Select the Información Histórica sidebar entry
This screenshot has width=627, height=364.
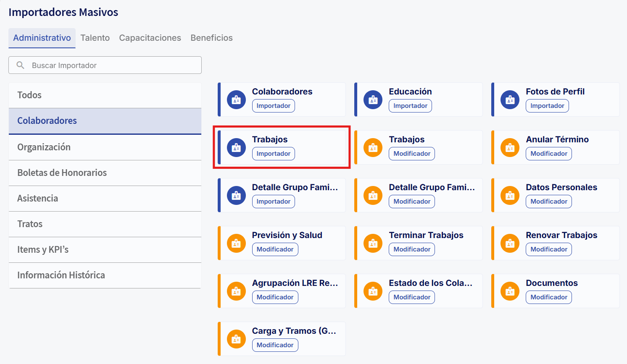click(x=61, y=275)
